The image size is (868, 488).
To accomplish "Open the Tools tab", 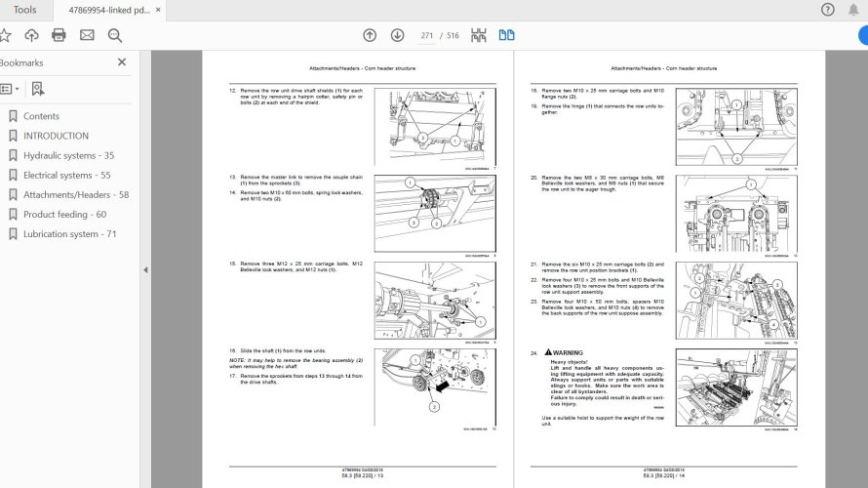I will (x=25, y=10).
